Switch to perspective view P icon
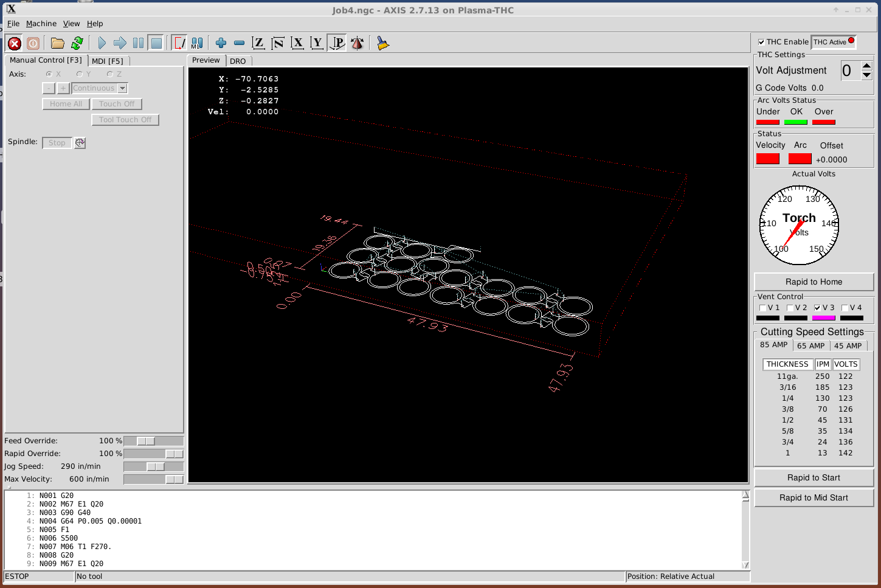This screenshot has width=881, height=588. click(x=337, y=43)
